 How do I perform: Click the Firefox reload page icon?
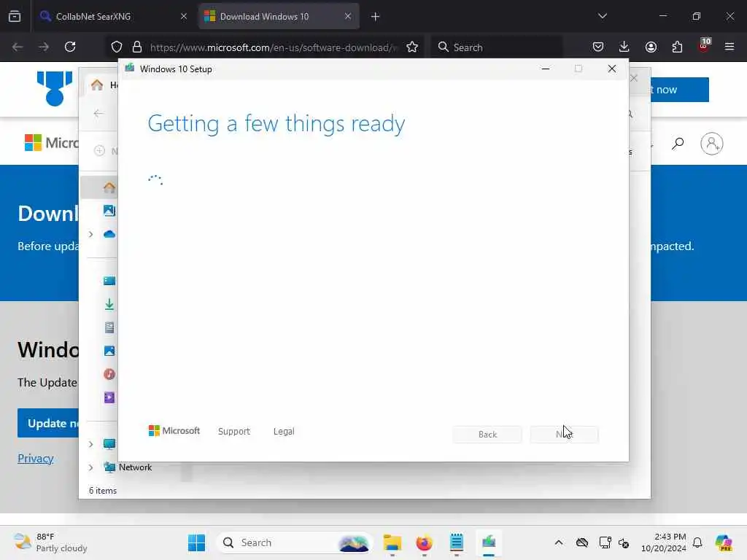[70, 47]
